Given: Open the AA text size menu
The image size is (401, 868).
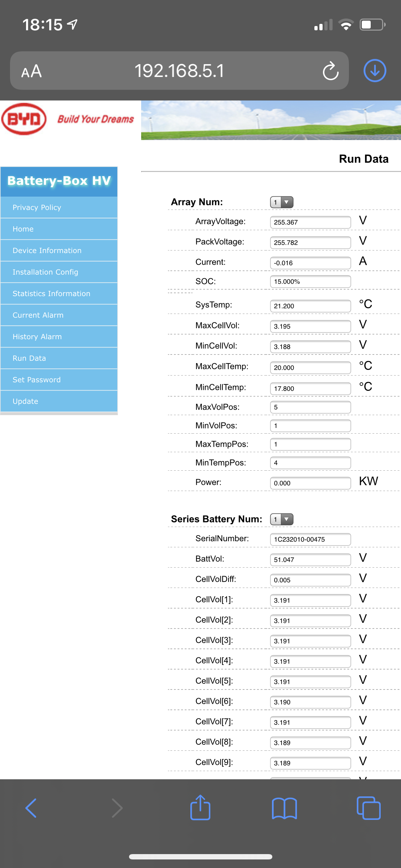Looking at the screenshot, I should pyautogui.click(x=31, y=72).
